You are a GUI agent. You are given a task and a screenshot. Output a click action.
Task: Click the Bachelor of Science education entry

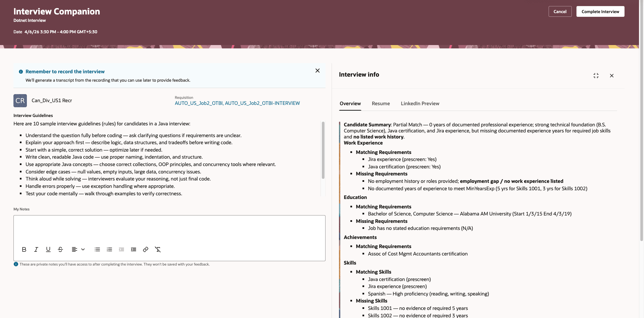point(470,214)
